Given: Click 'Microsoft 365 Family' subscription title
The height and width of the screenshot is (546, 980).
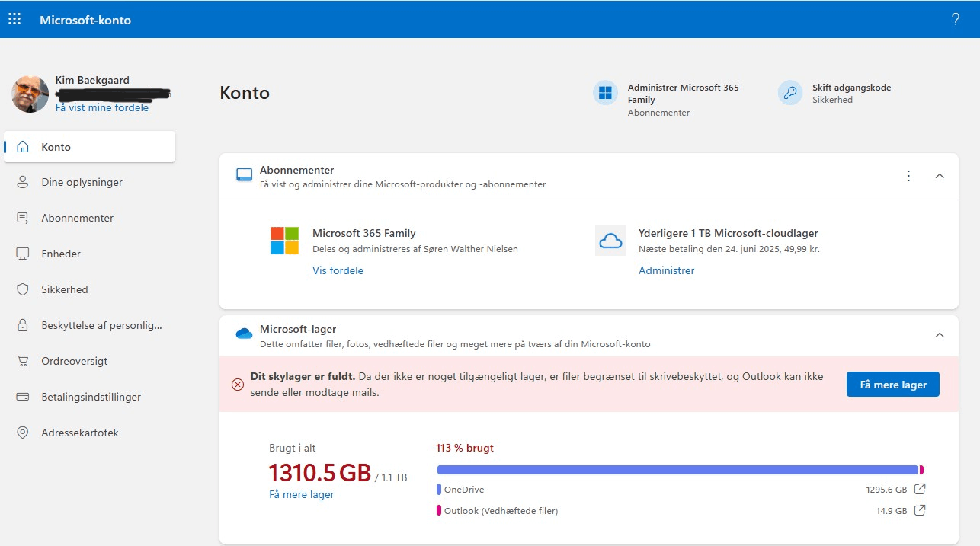Looking at the screenshot, I should pyautogui.click(x=364, y=233).
